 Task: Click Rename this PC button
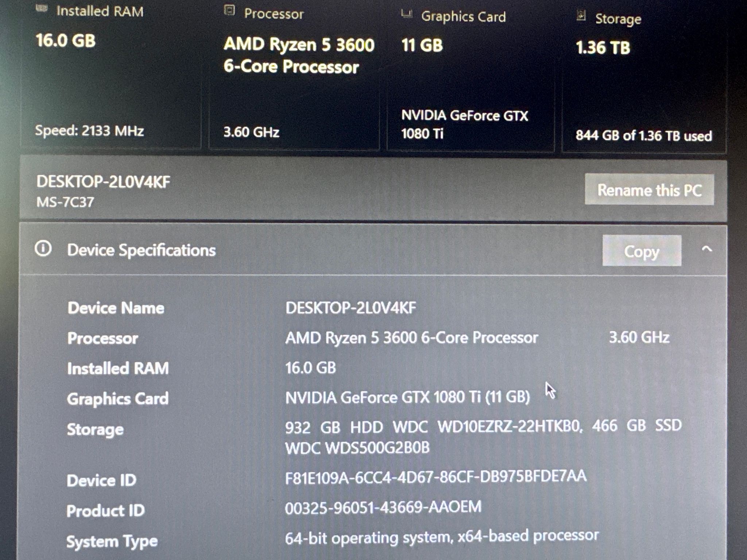point(649,190)
